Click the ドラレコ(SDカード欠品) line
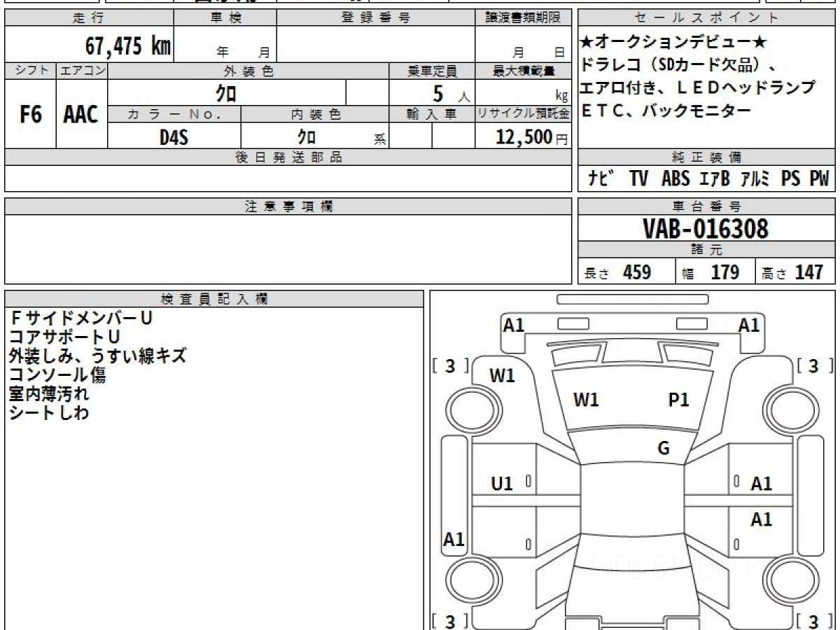Viewport: 840px width, 630px height. pos(678,66)
